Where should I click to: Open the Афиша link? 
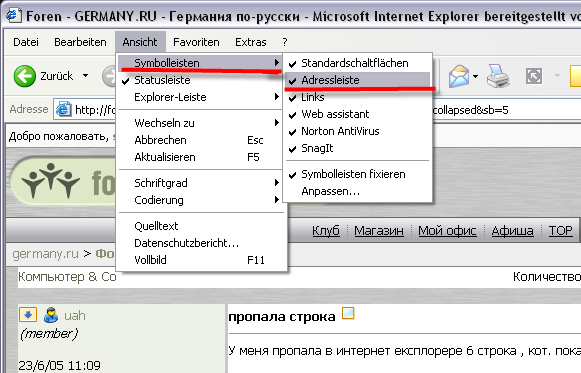512,231
